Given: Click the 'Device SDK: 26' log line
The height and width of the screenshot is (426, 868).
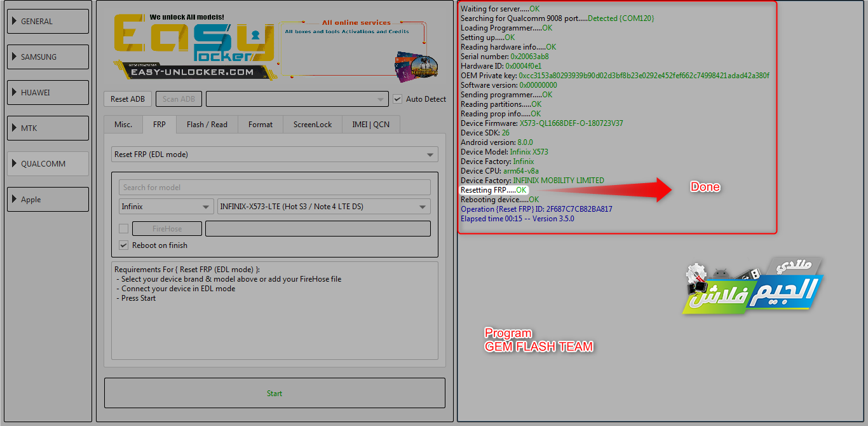Looking at the screenshot, I should click(485, 133).
